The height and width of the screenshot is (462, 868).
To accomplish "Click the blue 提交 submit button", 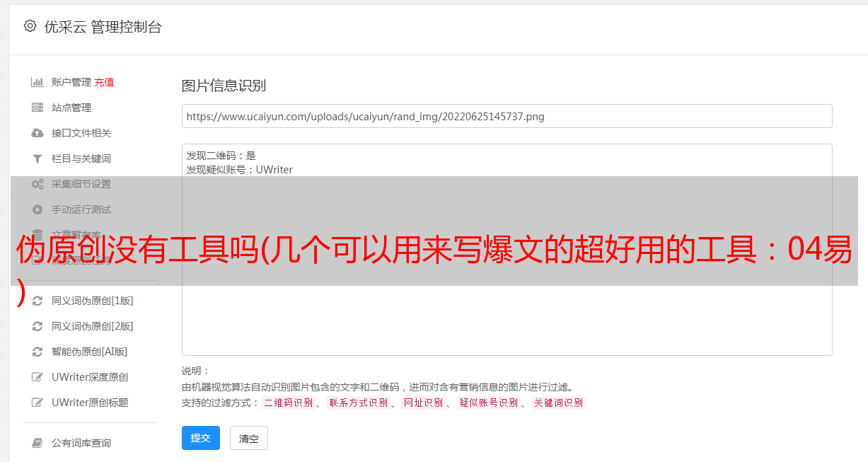I will pyautogui.click(x=201, y=438).
